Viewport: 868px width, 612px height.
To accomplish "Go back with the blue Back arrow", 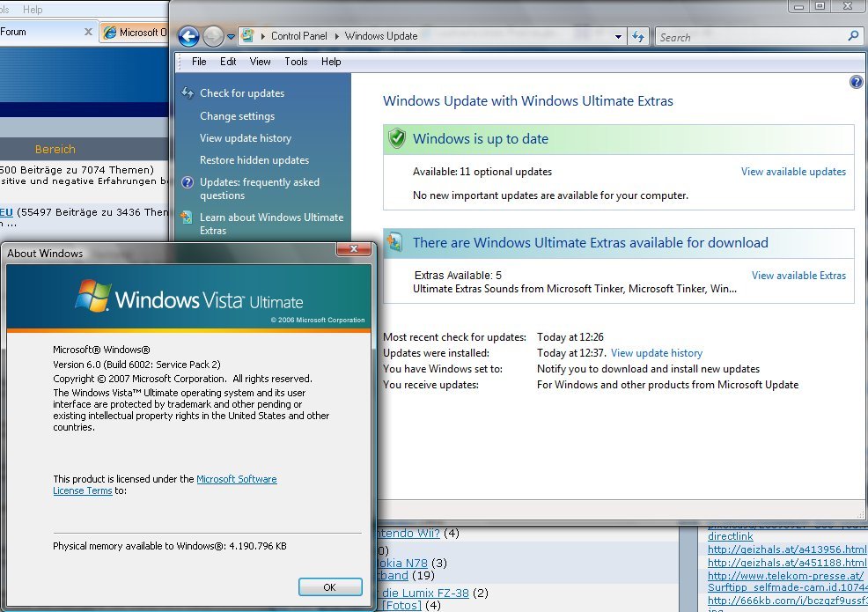I will (x=188, y=37).
